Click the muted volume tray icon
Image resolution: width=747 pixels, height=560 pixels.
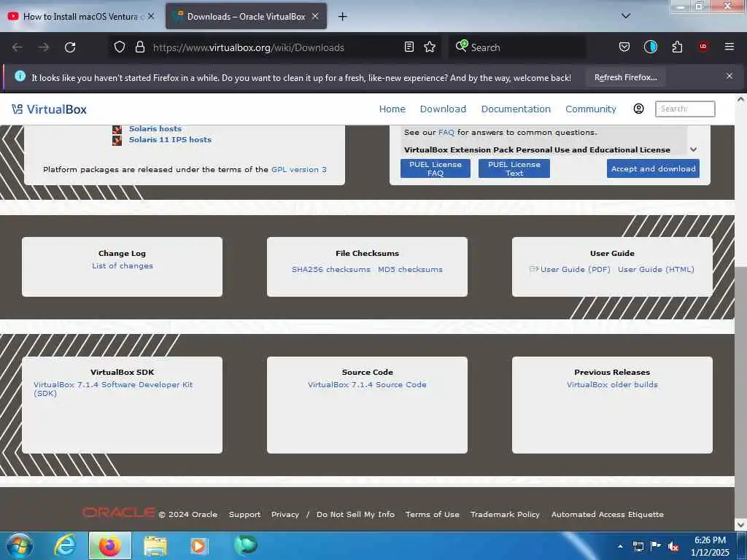coord(673,546)
